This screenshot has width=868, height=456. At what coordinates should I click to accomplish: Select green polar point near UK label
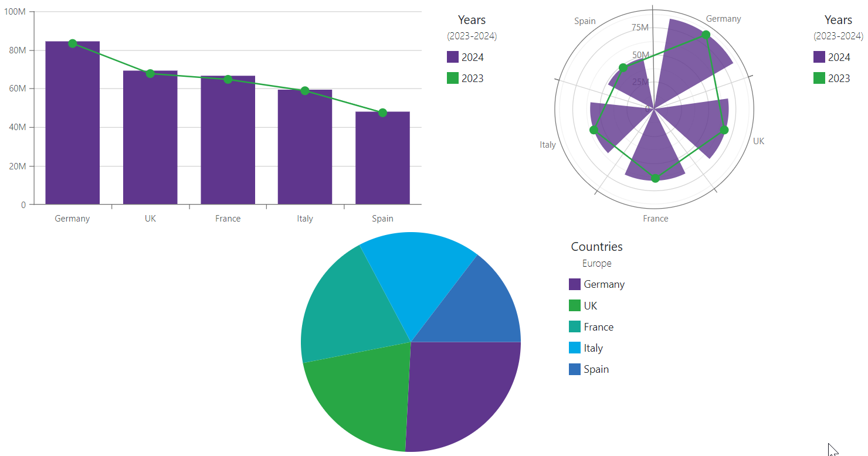(724, 130)
